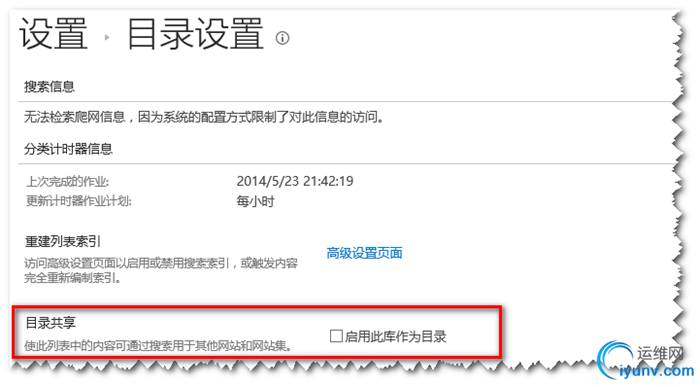Click the 重建列表索引 heading
700x387 pixels.
[x=62, y=241]
